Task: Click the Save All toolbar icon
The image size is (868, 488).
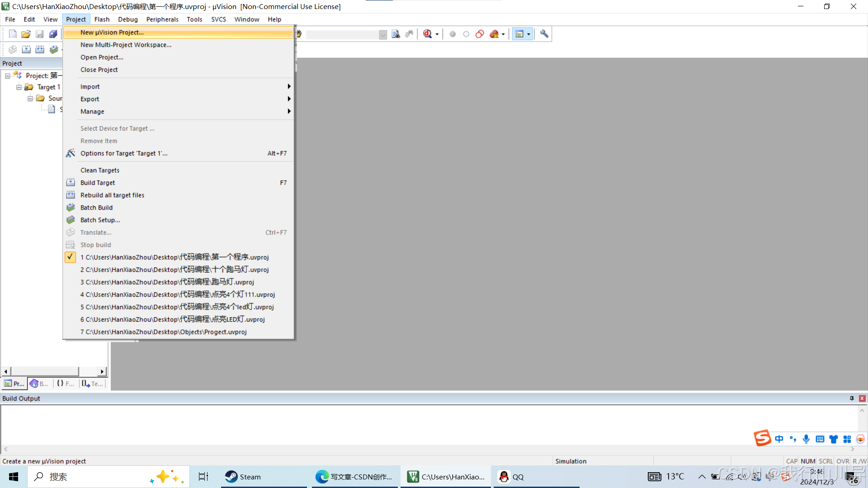Action: 53,34
